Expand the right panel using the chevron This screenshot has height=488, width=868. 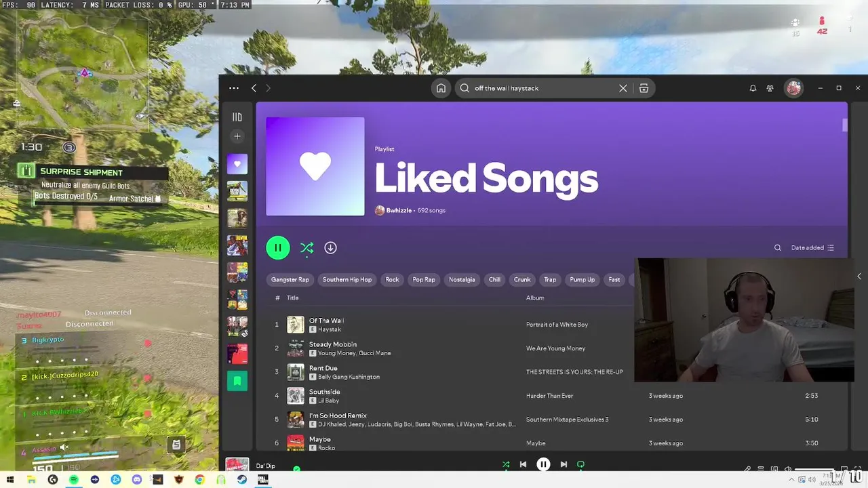click(859, 276)
